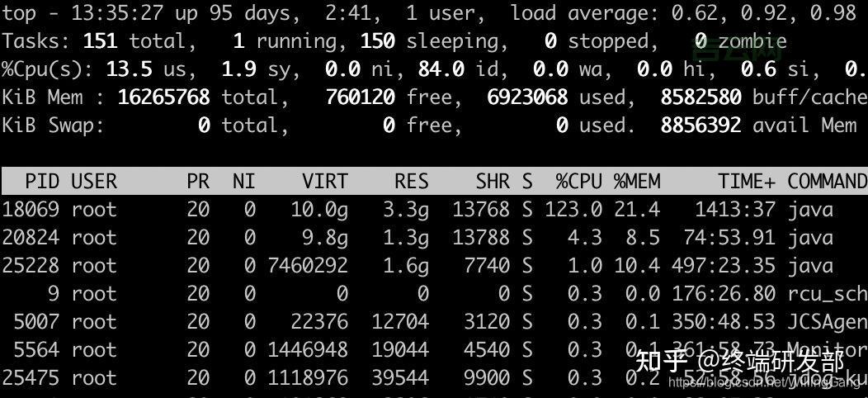Click the TIME+ column header
This screenshot has width=868, height=398.
747,182
